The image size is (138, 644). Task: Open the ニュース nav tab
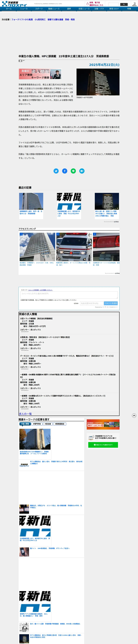tap(24, 9)
